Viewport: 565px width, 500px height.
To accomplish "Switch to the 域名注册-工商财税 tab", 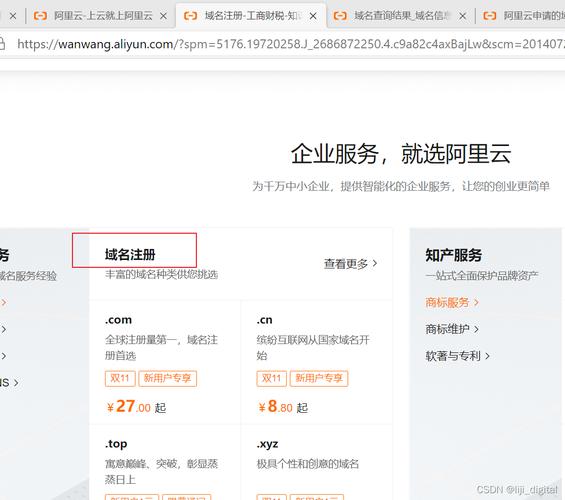I will (251, 16).
